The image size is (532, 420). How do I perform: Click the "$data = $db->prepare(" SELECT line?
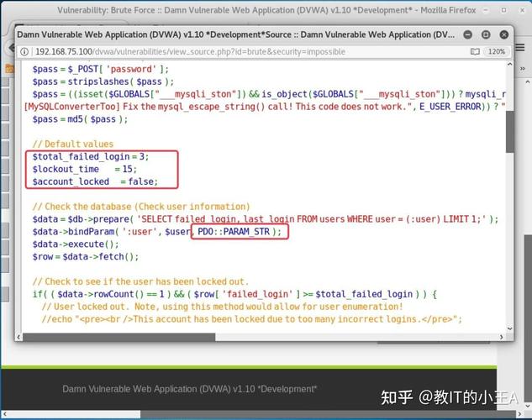click(266, 219)
